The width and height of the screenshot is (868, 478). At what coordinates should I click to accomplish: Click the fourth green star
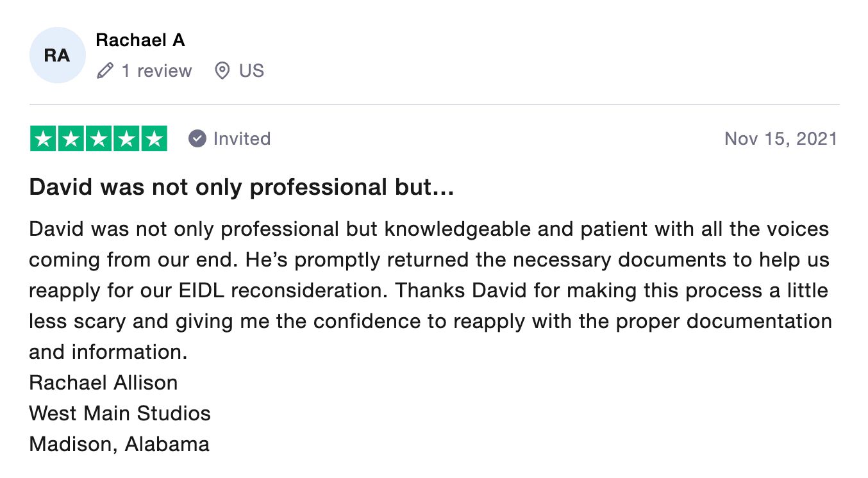point(126,139)
